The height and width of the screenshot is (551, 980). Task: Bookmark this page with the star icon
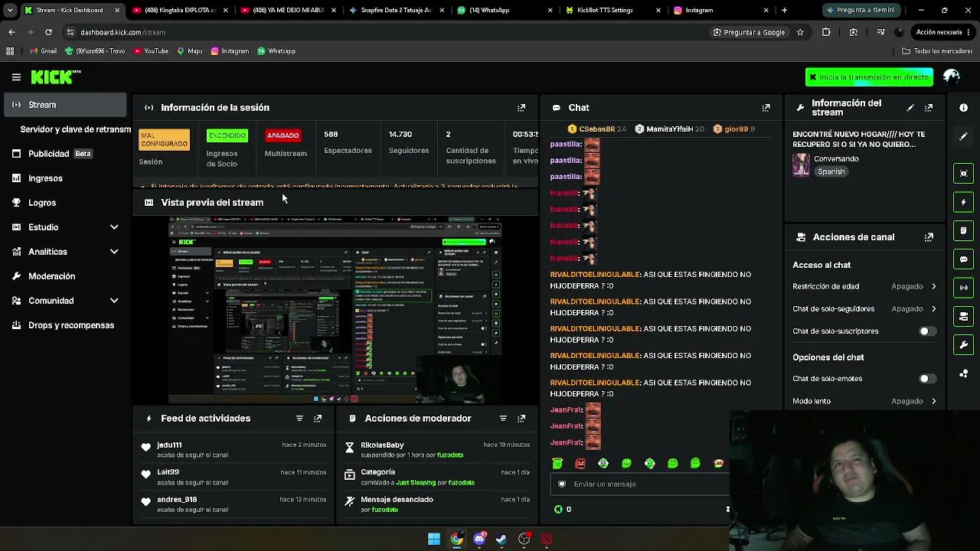(x=800, y=32)
